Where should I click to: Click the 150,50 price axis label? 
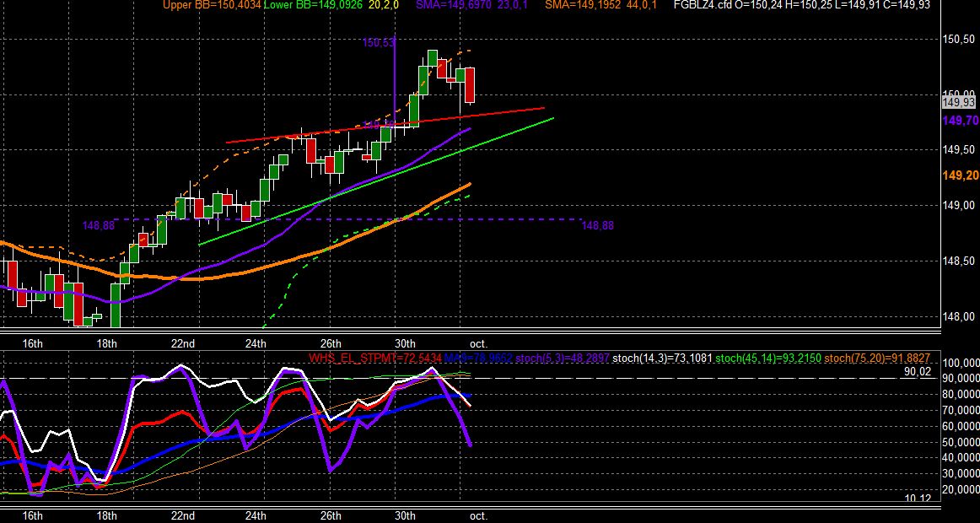pyautogui.click(x=958, y=39)
